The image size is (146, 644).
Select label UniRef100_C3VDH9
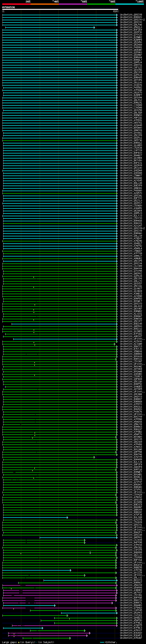[x=131, y=105]
